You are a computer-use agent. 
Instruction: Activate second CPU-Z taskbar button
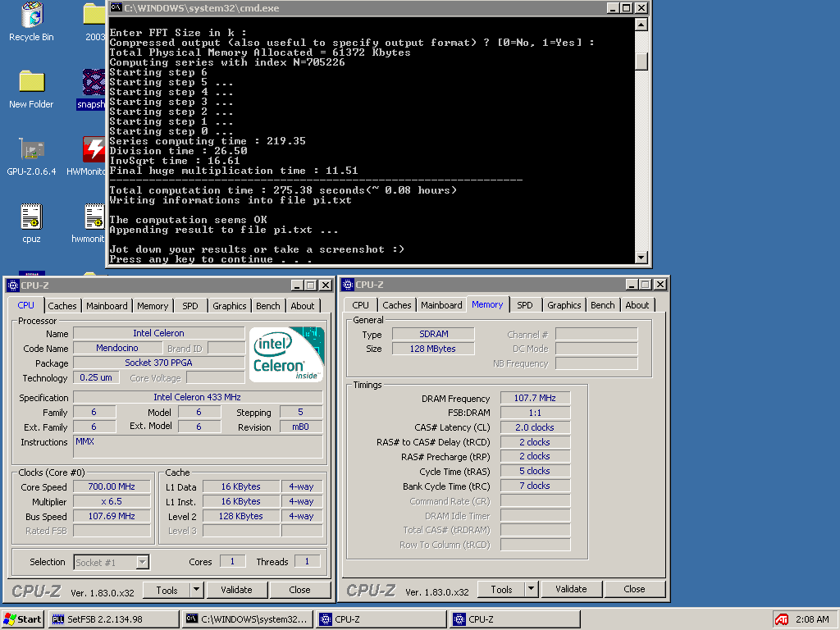pos(515,619)
